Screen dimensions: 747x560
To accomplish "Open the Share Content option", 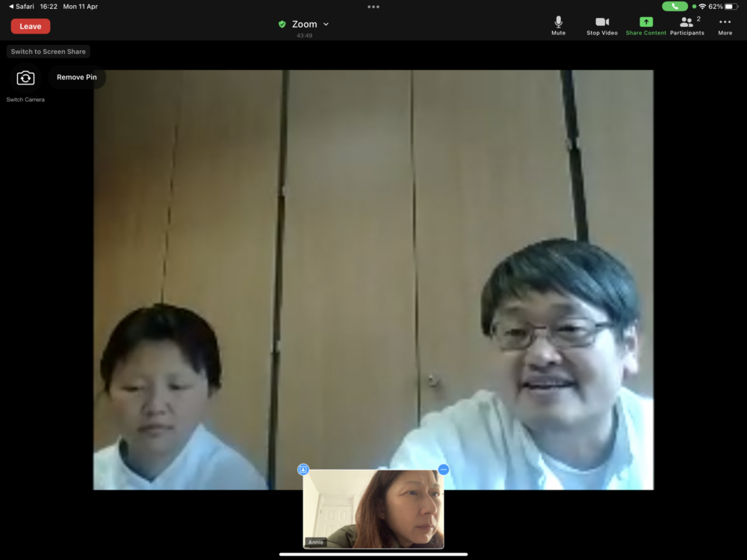I will coord(645,25).
